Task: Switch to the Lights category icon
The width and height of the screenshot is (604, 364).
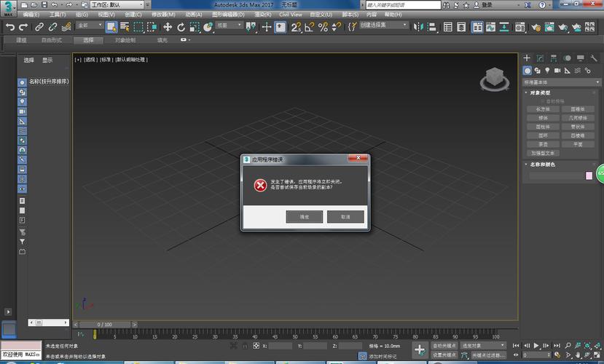Action: pyautogui.click(x=546, y=71)
